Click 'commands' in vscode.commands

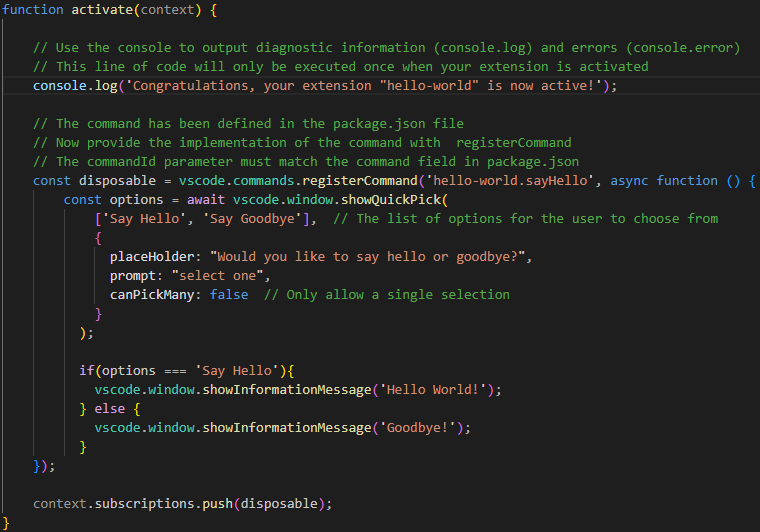264,181
